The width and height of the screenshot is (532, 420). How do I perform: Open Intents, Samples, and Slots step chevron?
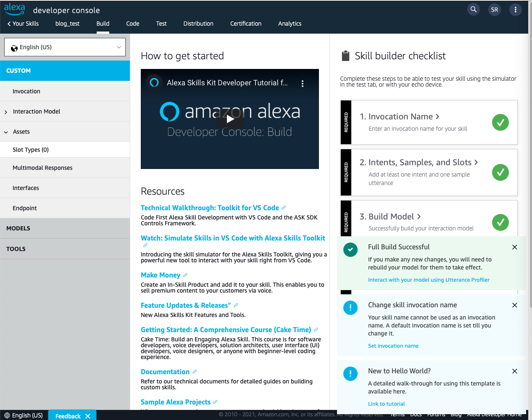coord(476,162)
